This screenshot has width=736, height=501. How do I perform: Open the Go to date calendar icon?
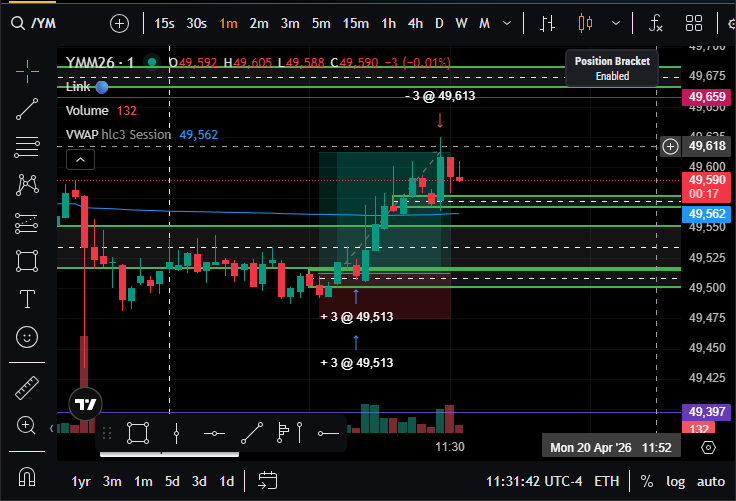268,481
